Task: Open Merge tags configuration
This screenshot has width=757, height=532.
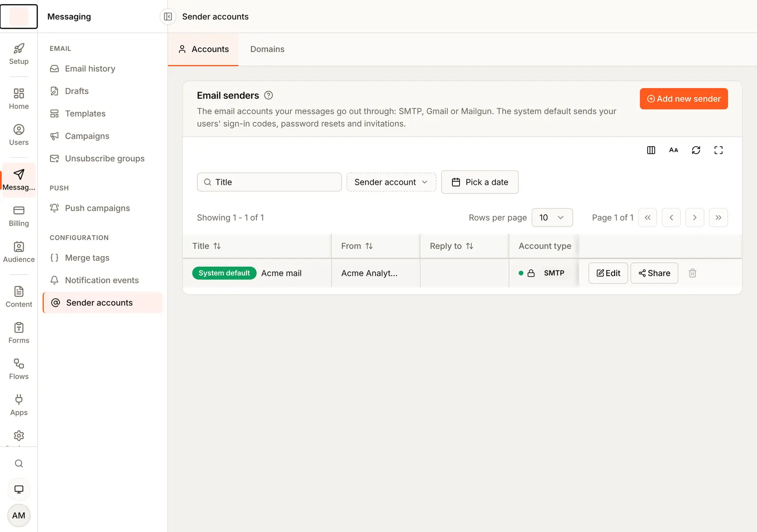Action: [x=103, y=258]
